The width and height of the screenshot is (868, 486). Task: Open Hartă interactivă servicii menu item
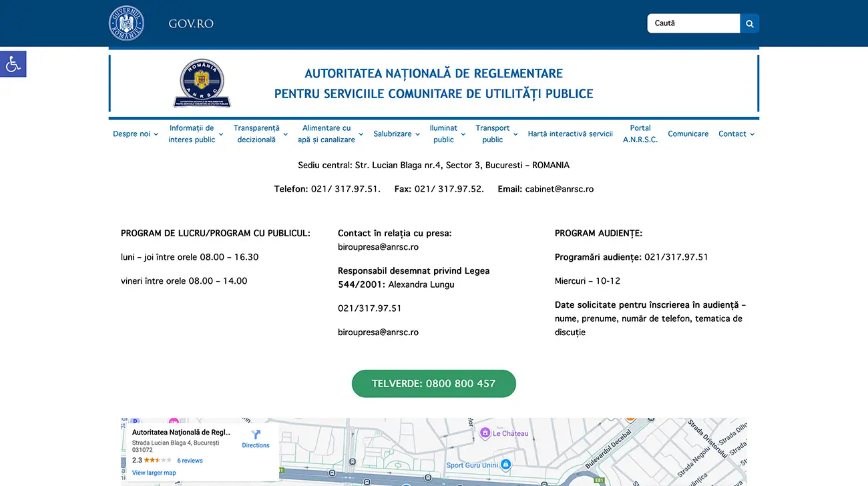click(570, 134)
